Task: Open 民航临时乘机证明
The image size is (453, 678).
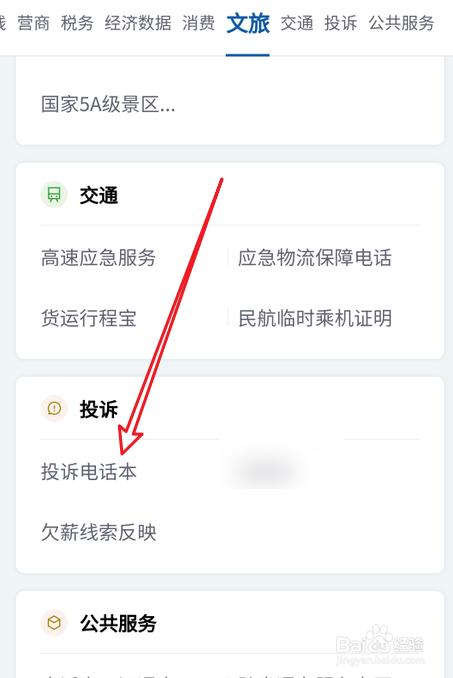Action: [x=315, y=319]
